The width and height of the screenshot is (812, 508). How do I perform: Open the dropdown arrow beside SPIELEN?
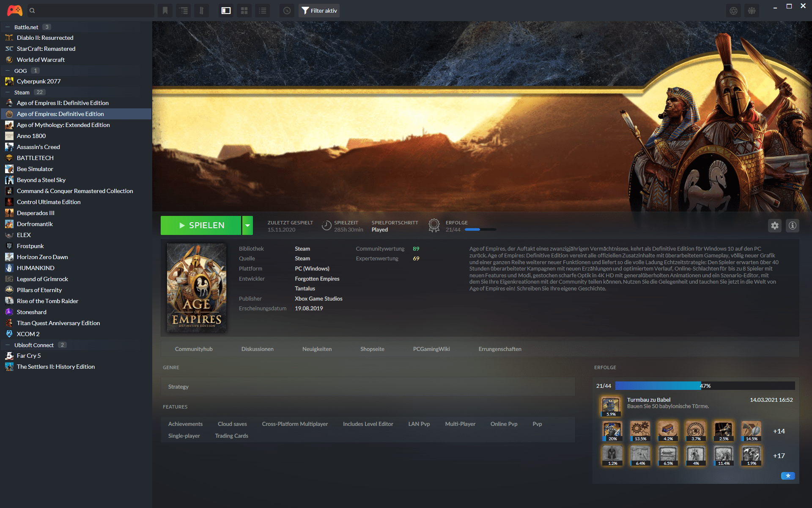click(x=247, y=225)
